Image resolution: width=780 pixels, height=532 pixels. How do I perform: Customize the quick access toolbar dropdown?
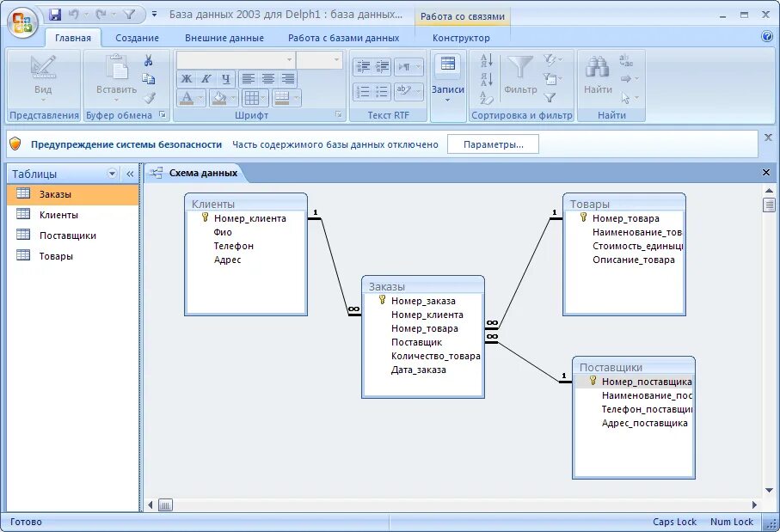[154, 15]
